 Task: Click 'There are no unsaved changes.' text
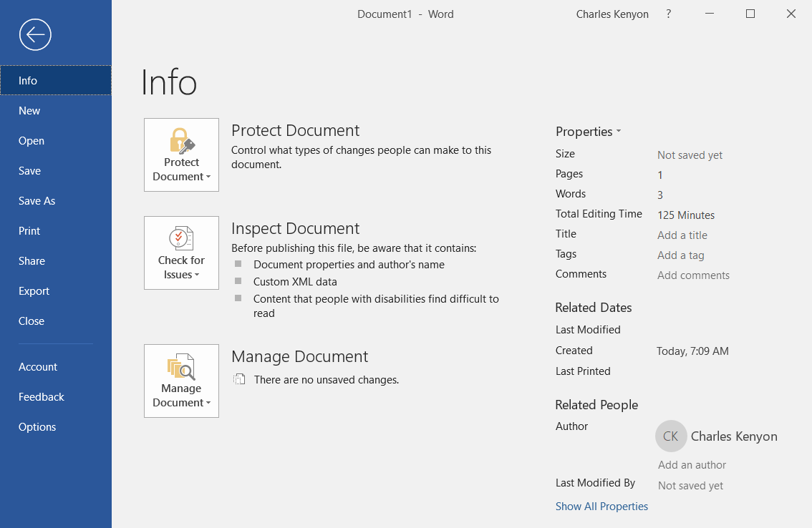pyautogui.click(x=327, y=379)
